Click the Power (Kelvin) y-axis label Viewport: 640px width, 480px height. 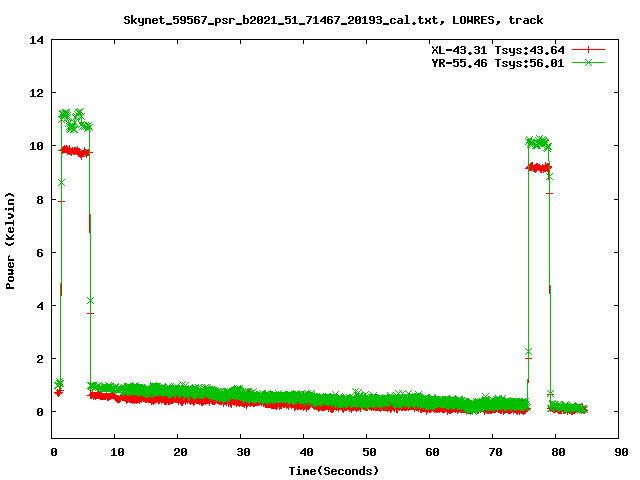pos(10,241)
